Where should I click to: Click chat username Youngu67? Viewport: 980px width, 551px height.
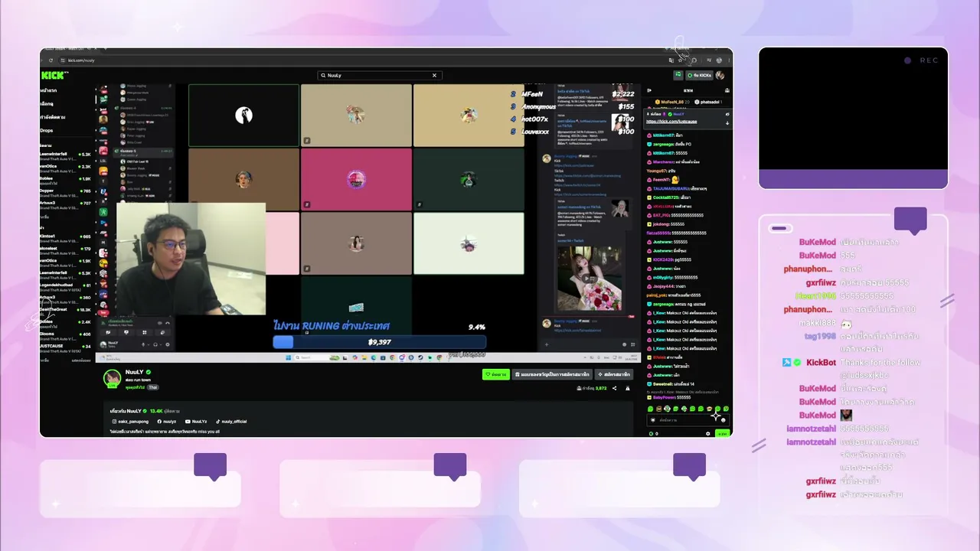657,171
